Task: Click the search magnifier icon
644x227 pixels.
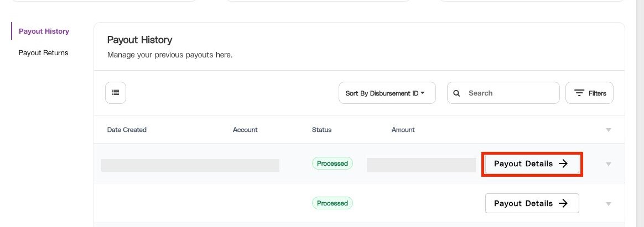Action: point(456,93)
